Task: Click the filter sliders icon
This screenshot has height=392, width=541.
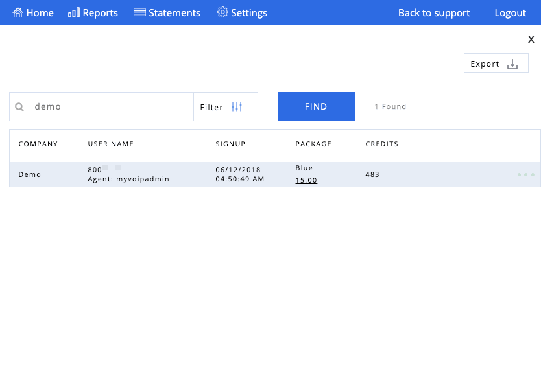Action: pos(237,107)
